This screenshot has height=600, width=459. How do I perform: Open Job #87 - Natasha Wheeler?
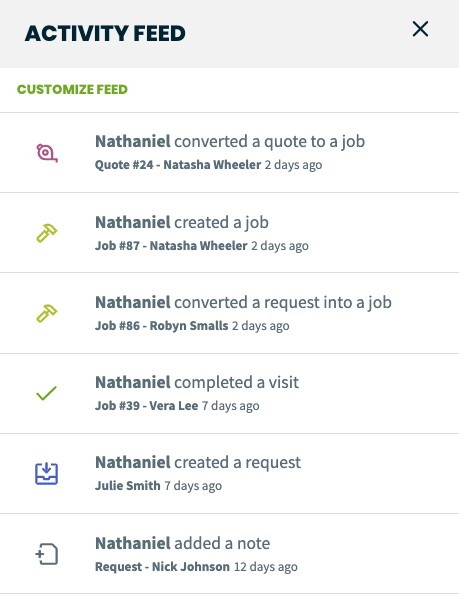pos(171,246)
